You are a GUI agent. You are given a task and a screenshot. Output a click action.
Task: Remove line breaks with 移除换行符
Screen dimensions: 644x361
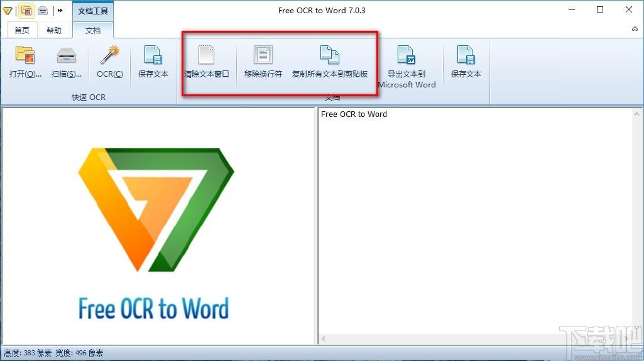pyautogui.click(x=263, y=62)
